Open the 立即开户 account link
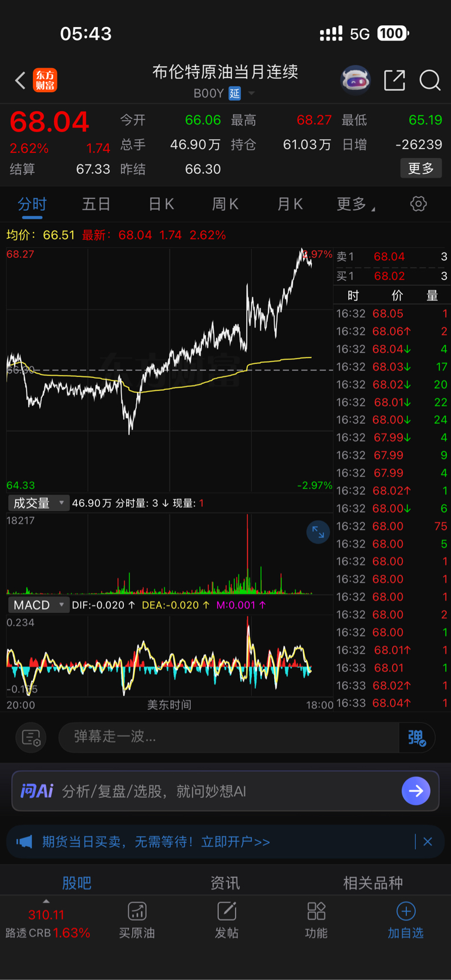451x980 pixels. click(x=235, y=842)
